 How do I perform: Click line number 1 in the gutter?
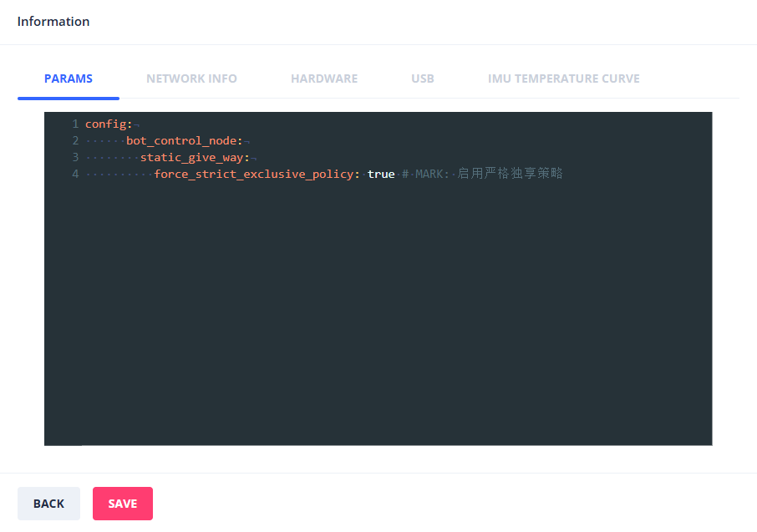75,124
